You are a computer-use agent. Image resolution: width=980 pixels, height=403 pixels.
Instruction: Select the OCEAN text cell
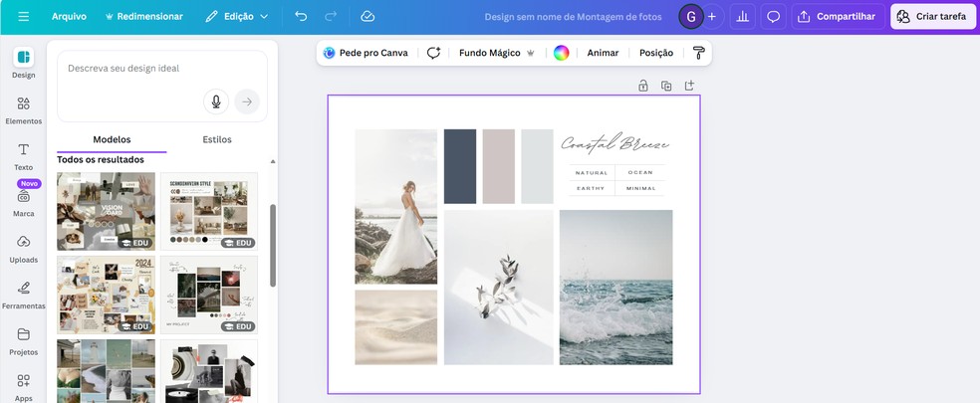coord(640,172)
